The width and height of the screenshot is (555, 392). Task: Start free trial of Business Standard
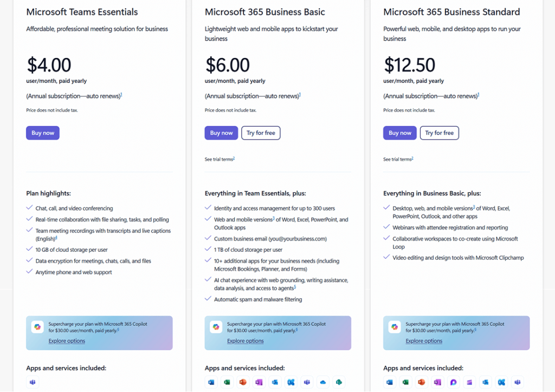point(440,133)
